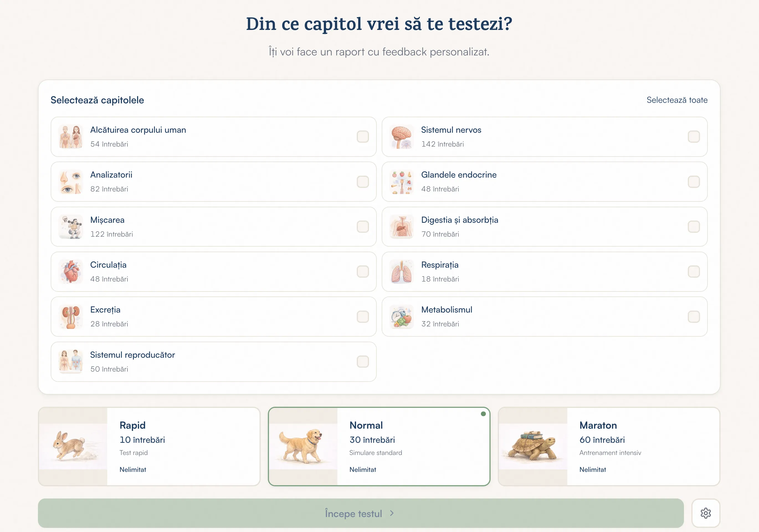Click the brain icon for Sistemul nervos
The image size is (759, 532).
point(401,137)
